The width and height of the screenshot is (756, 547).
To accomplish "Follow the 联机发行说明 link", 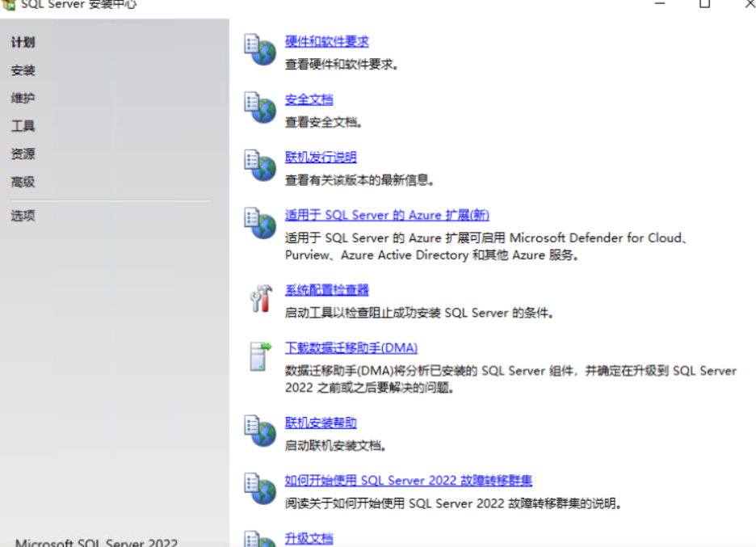I will tap(321, 158).
